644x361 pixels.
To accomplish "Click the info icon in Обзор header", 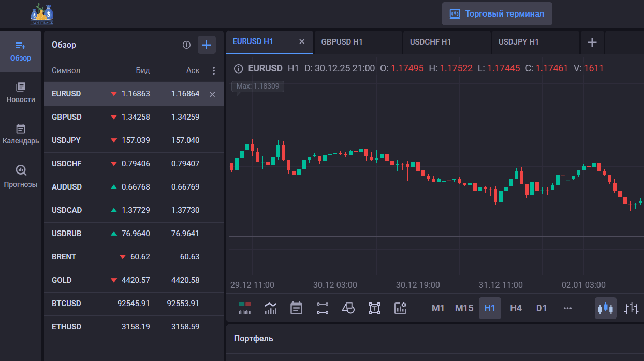I will (186, 45).
